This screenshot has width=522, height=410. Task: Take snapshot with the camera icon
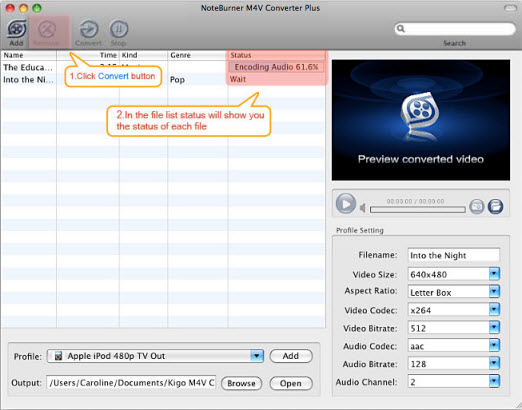(x=477, y=206)
